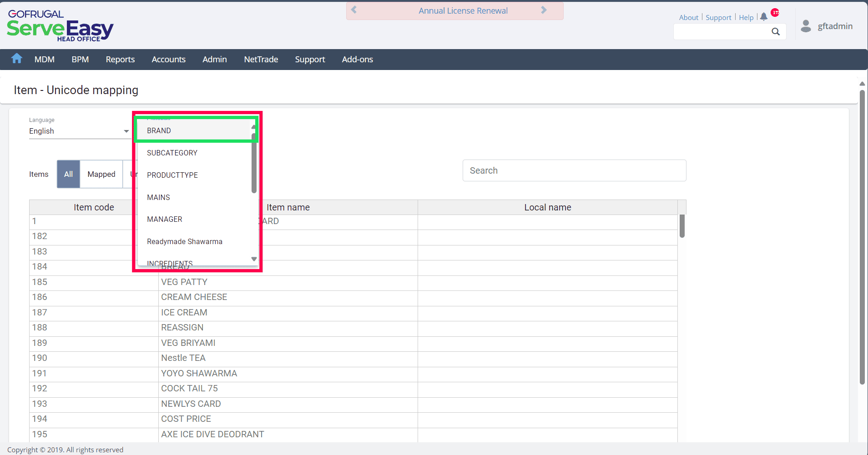Image resolution: width=868 pixels, height=455 pixels.
Task: Open the Support menu in navbar
Action: [x=310, y=60]
